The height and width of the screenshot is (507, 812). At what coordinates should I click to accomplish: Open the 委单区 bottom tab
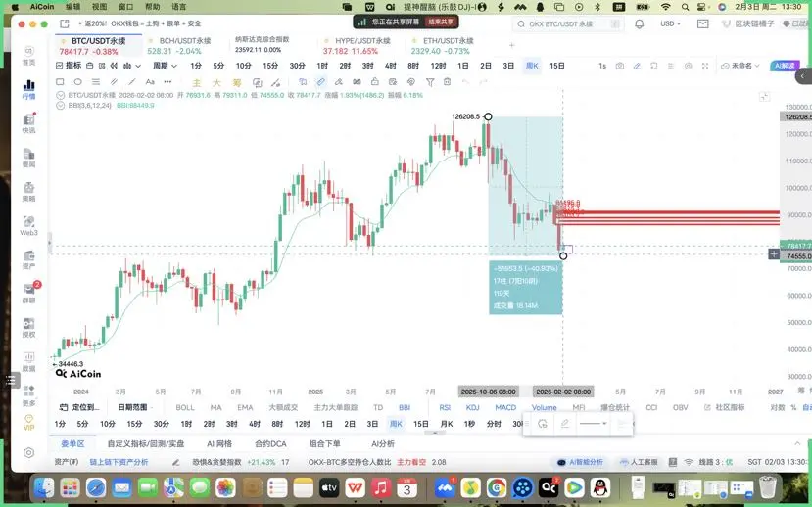click(72, 443)
